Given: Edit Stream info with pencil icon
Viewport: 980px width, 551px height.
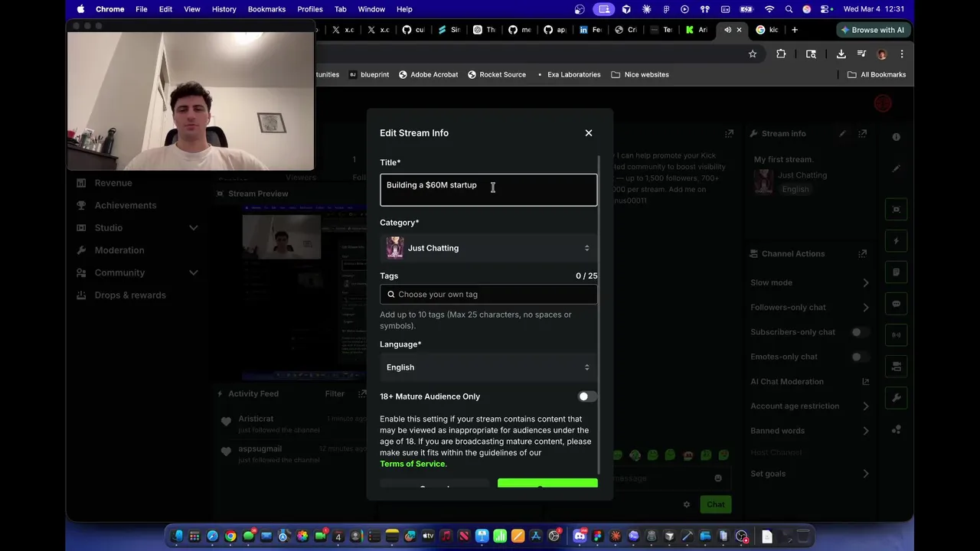Looking at the screenshot, I should (843, 133).
